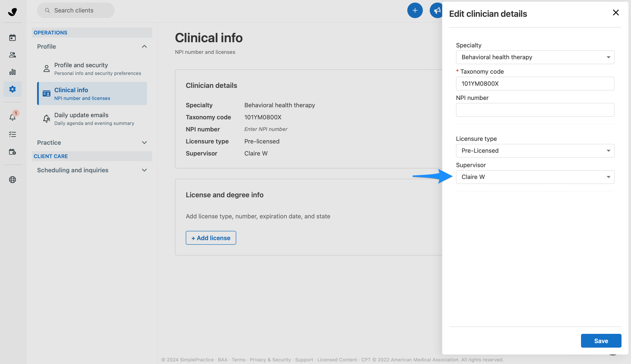
Task: Open the Support footer link
Action: (304, 359)
